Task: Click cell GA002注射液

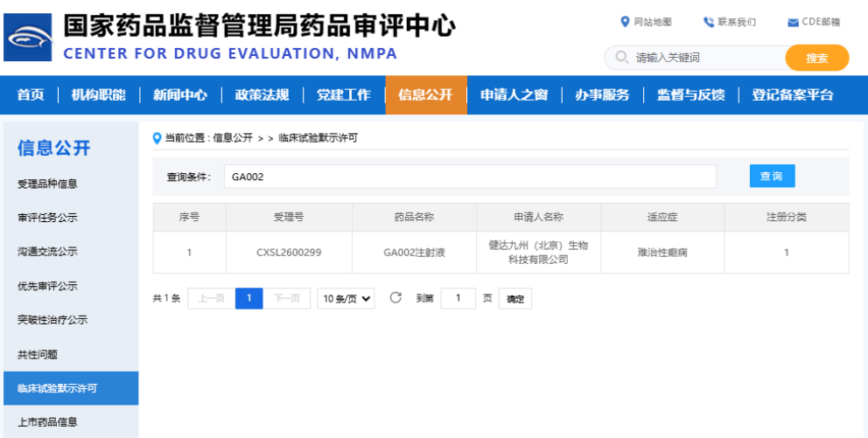Action: tap(414, 252)
